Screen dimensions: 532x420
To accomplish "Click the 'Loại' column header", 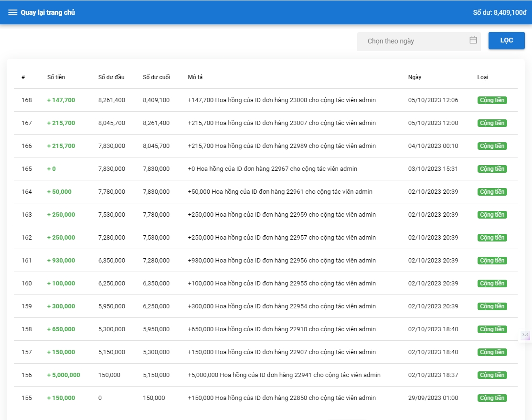I will coord(482,77).
